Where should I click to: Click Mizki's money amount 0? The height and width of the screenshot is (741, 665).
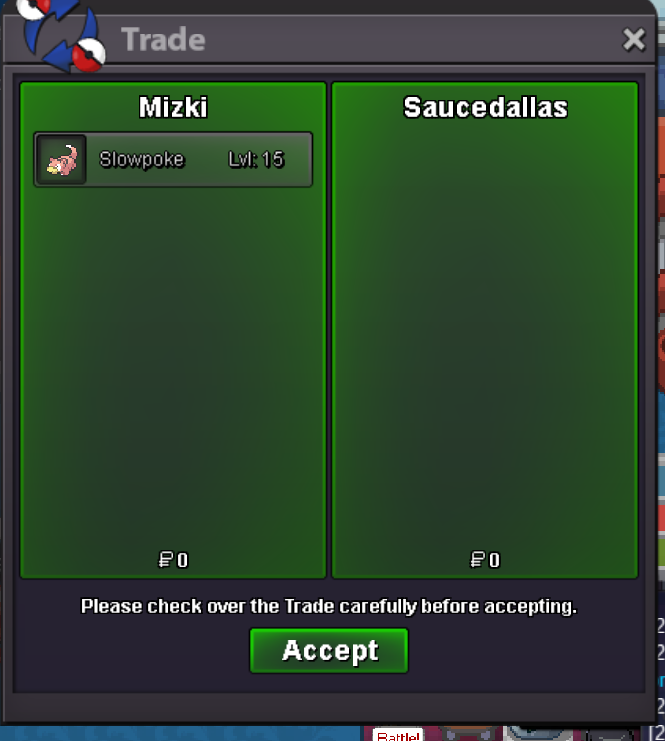pos(183,560)
